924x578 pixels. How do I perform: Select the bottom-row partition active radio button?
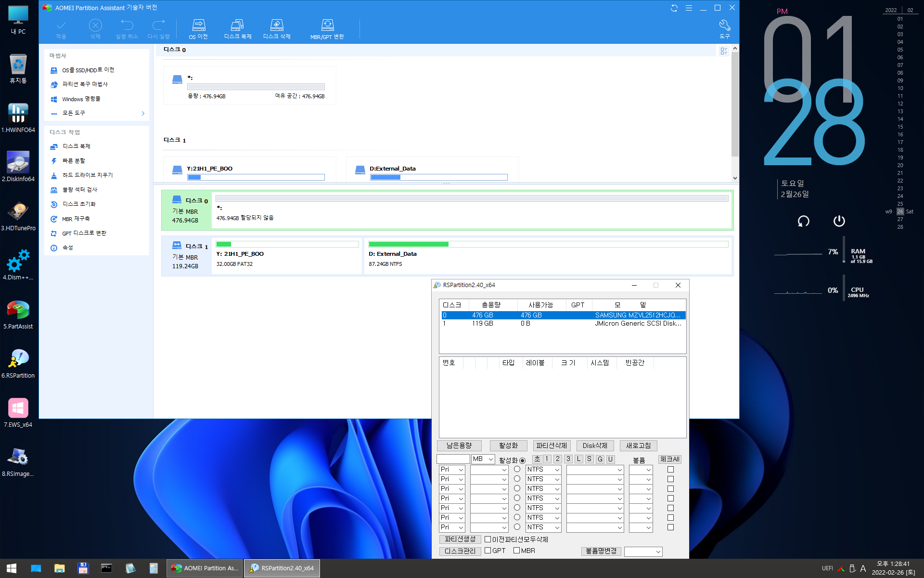tap(517, 527)
